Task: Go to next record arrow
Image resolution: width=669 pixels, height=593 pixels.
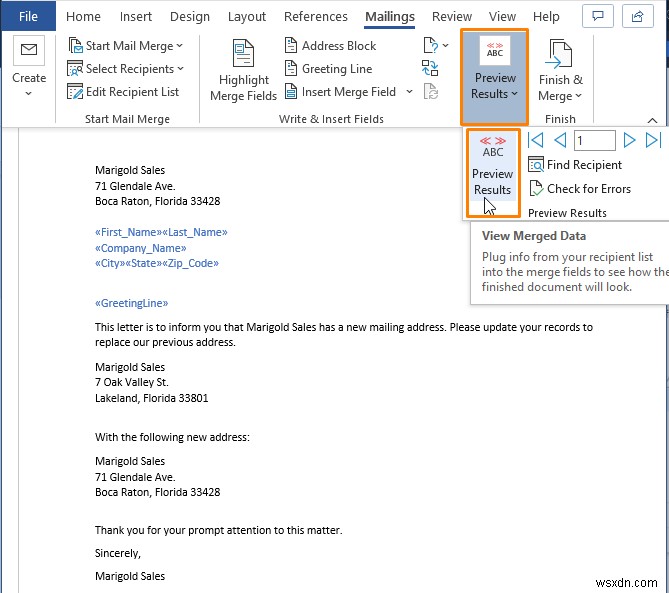Action: [x=629, y=140]
